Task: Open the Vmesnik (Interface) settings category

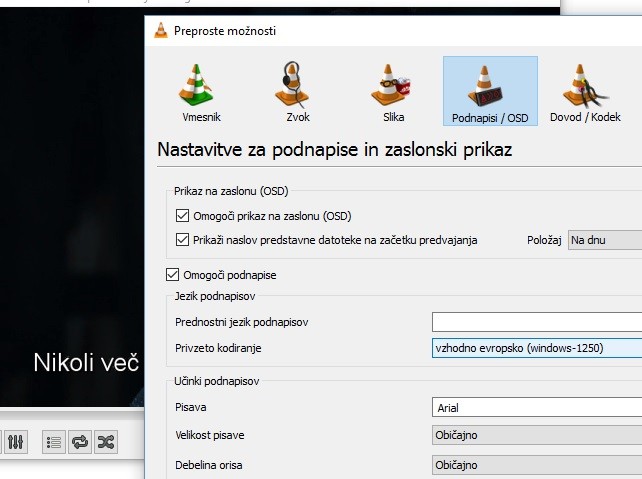Action: [x=197, y=92]
